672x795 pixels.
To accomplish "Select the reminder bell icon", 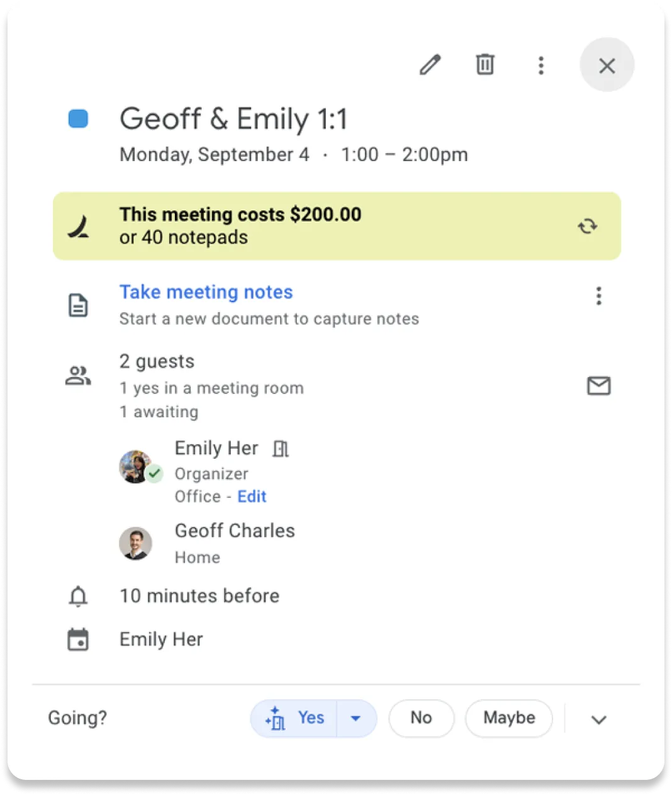I will [77, 595].
